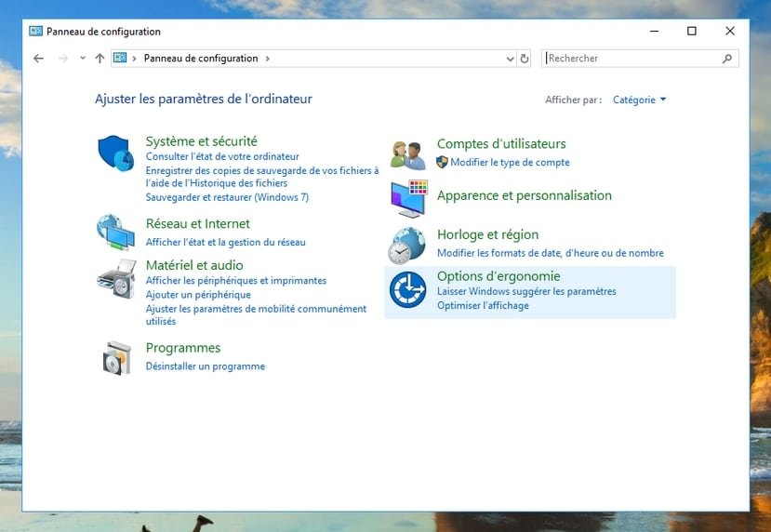This screenshot has width=771, height=532.
Task: Open Afficher l'état et la gestion du réseau
Action: 226,242
